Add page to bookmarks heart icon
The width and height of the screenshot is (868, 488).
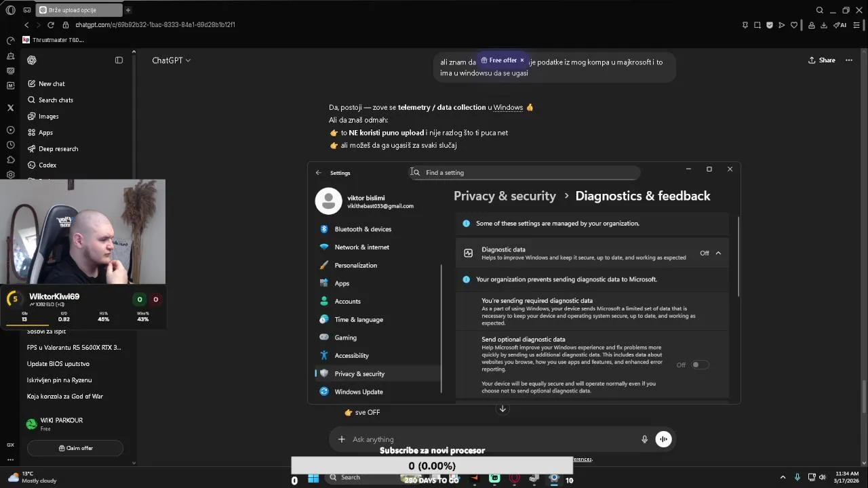tap(794, 25)
